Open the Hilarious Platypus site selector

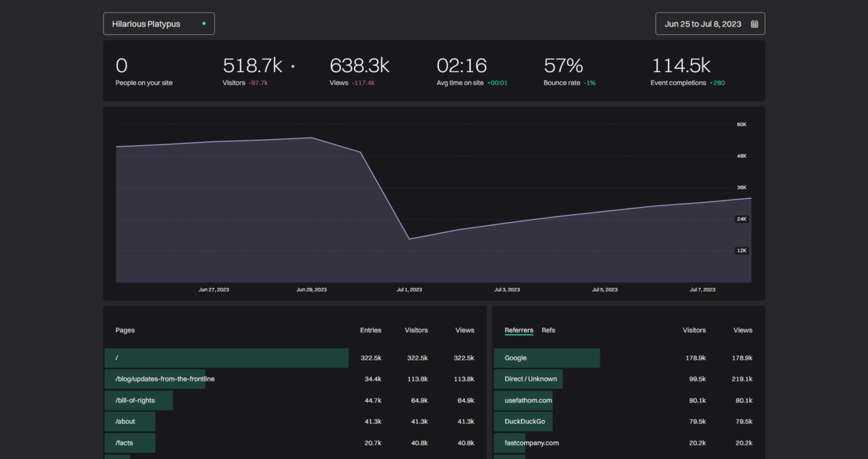point(159,23)
